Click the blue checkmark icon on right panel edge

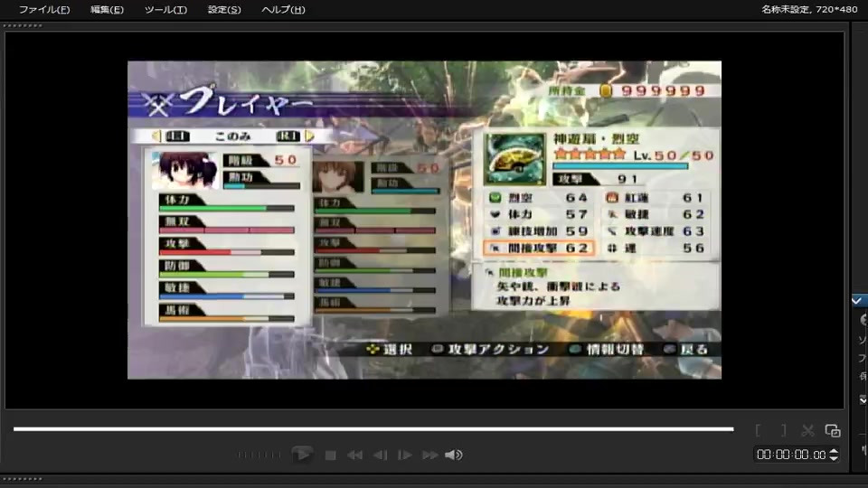coord(857,300)
